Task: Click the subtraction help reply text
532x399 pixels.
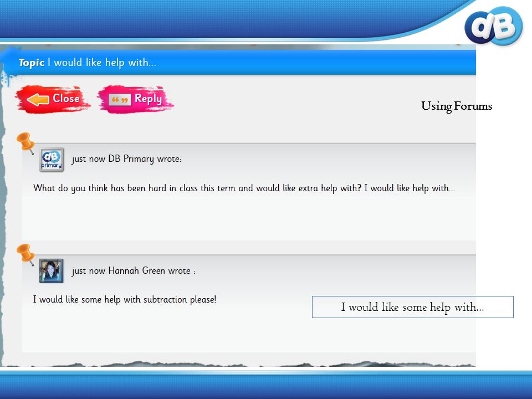Action: pyautogui.click(x=125, y=300)
